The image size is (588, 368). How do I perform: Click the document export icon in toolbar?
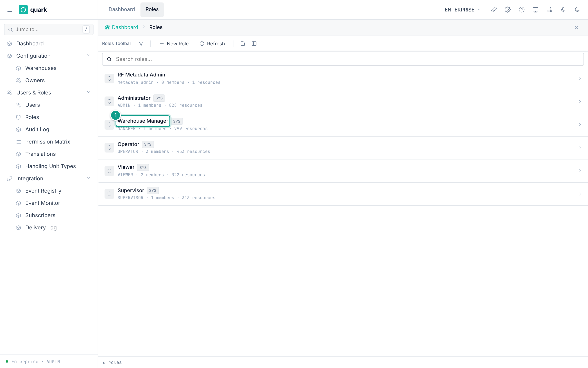(243, 44)
